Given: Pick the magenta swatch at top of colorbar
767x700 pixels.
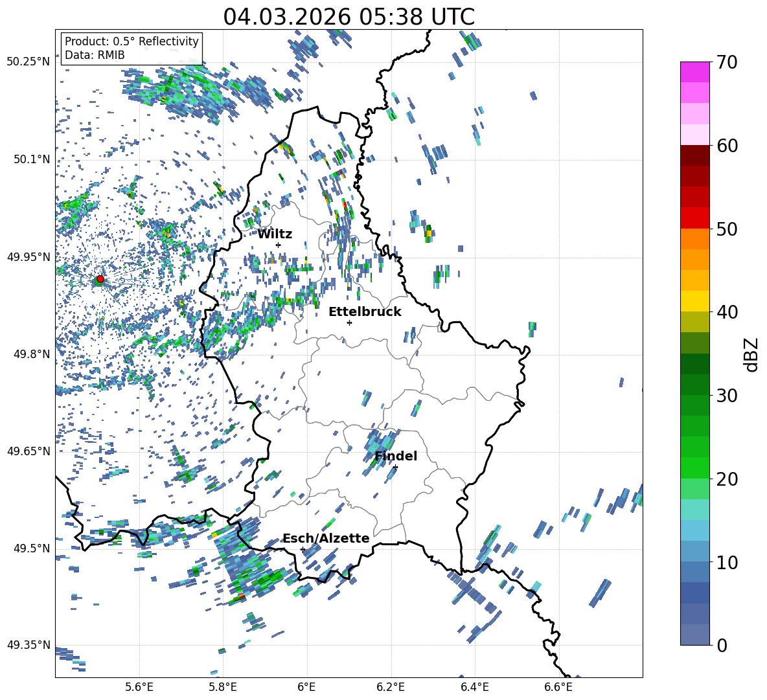Looking at the screenshot, I should [x=694, y=73].
